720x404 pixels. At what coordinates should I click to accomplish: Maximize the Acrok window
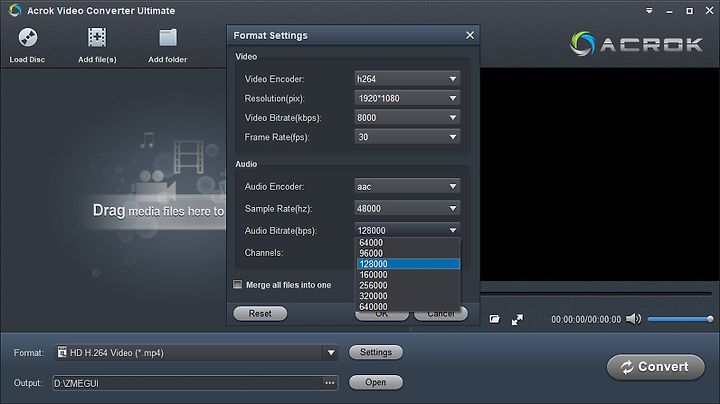(689, 11)
